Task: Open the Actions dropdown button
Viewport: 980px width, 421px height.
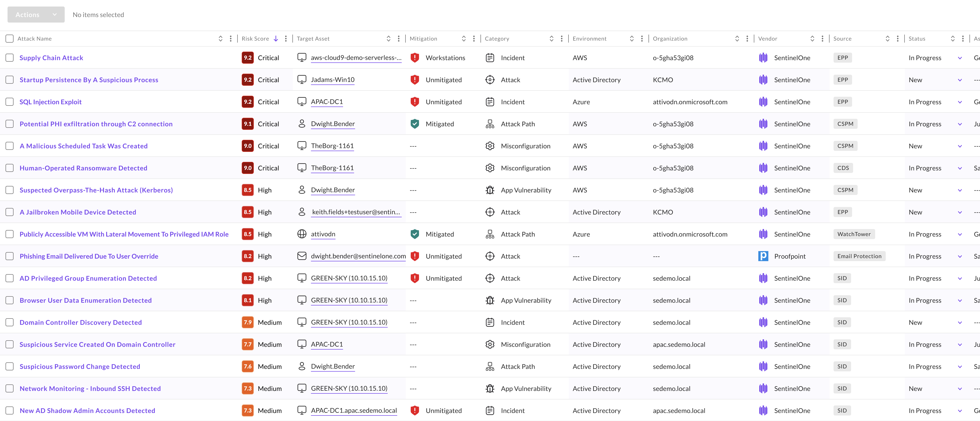Action: [36, 15]
